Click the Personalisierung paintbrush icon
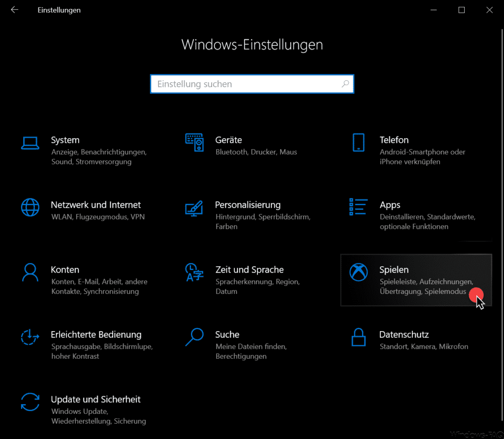This screenshot has width=504, height=439. pyautogui.click(x=194, y=208)
